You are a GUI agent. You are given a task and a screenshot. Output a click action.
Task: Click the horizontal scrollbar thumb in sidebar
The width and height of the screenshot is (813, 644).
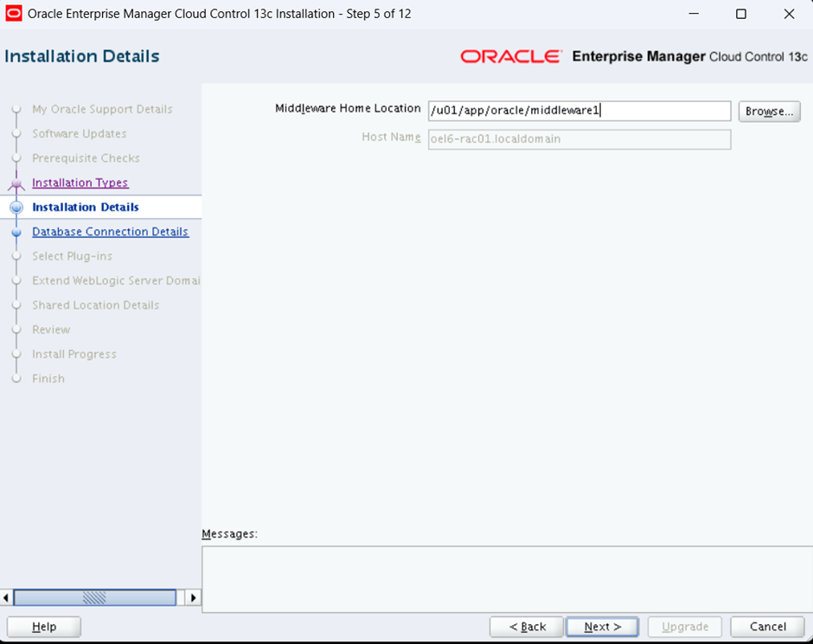(95, 597)
